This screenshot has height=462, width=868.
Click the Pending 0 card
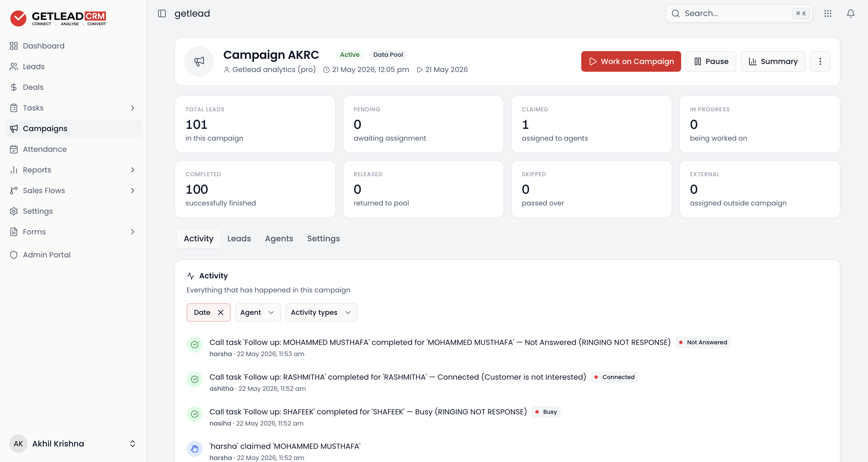[423, 124]
